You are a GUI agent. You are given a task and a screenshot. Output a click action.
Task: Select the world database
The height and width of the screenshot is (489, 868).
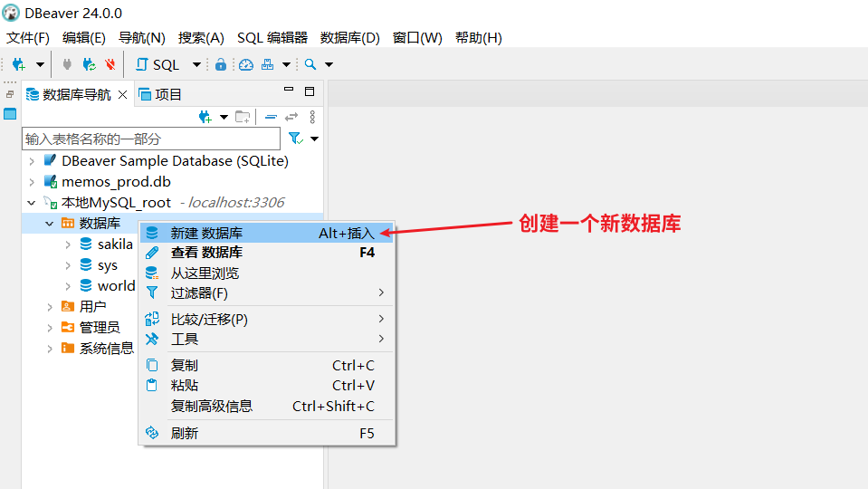pos(116,286)
